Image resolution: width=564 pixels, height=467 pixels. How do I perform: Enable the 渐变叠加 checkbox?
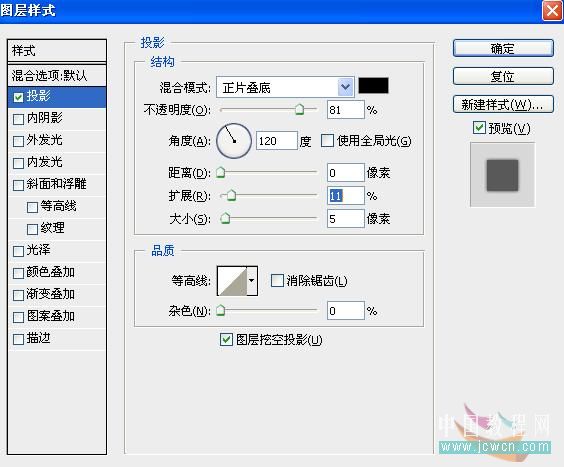(18, 295)
